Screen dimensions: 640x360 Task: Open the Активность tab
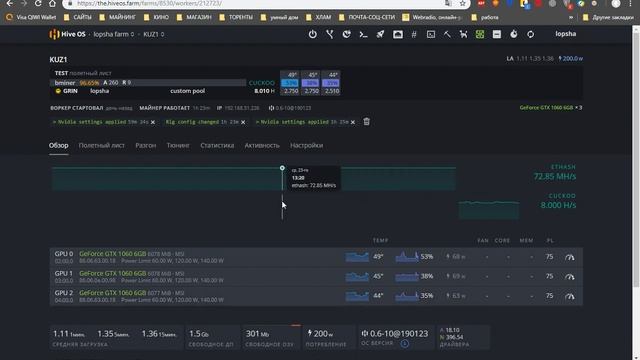(262, 145)
